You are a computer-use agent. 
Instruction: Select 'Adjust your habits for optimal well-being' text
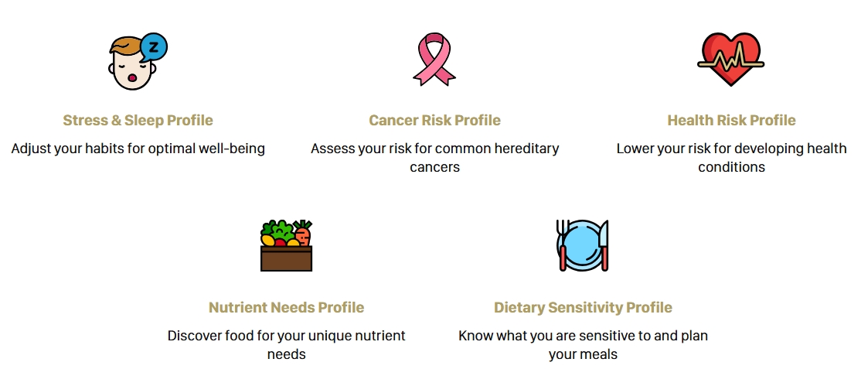point(138,149)
